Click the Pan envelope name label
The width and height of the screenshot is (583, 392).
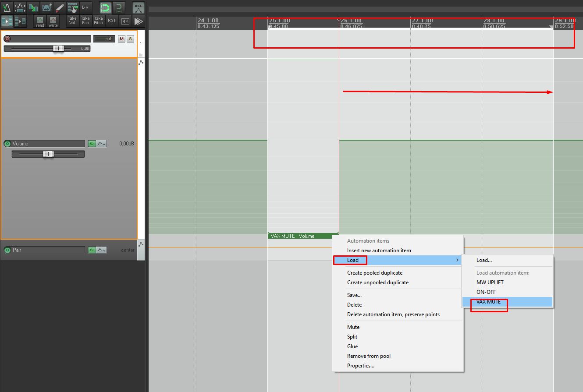click(x=48, y=250)
